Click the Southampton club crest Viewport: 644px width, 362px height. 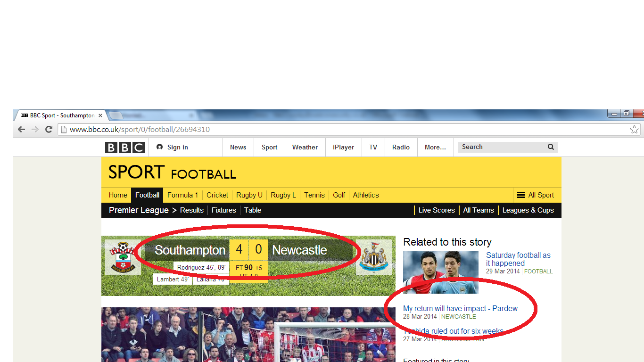(x=123, y=257)
